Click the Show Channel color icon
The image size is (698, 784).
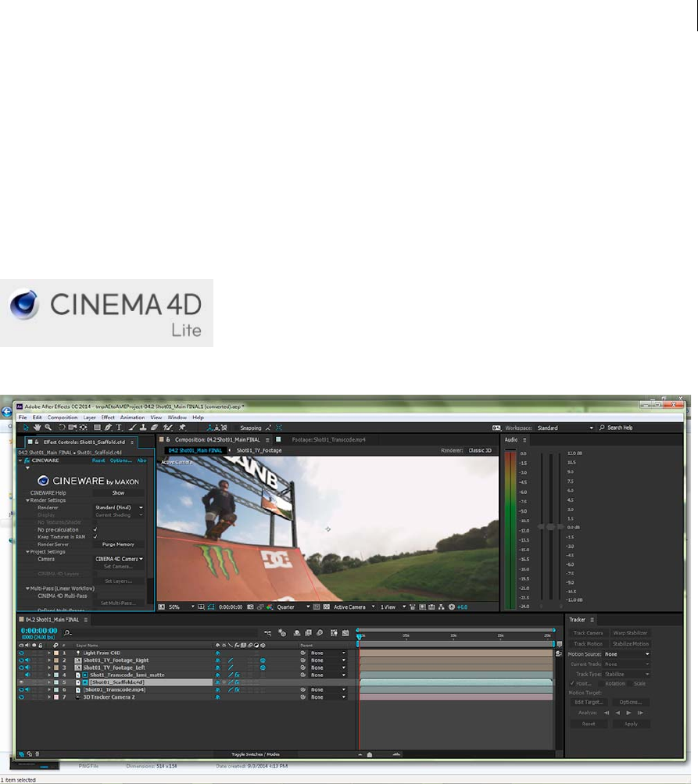coord(270,607)
